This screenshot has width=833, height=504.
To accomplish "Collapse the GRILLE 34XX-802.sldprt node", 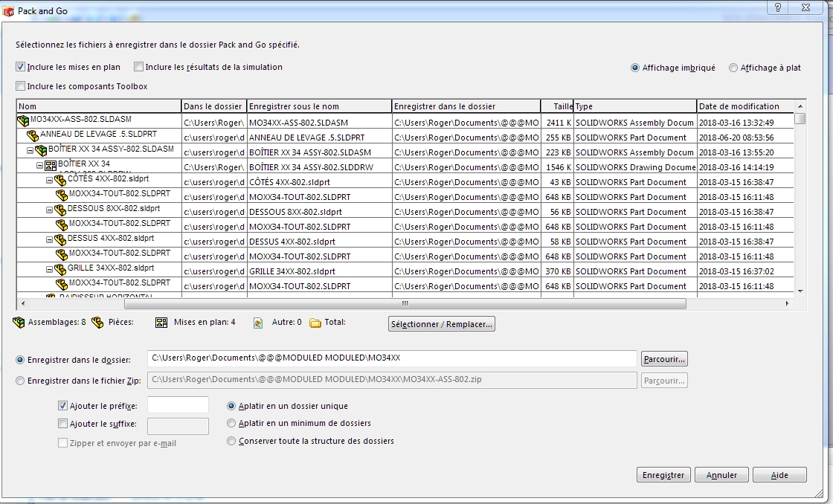I will point(49,270).
